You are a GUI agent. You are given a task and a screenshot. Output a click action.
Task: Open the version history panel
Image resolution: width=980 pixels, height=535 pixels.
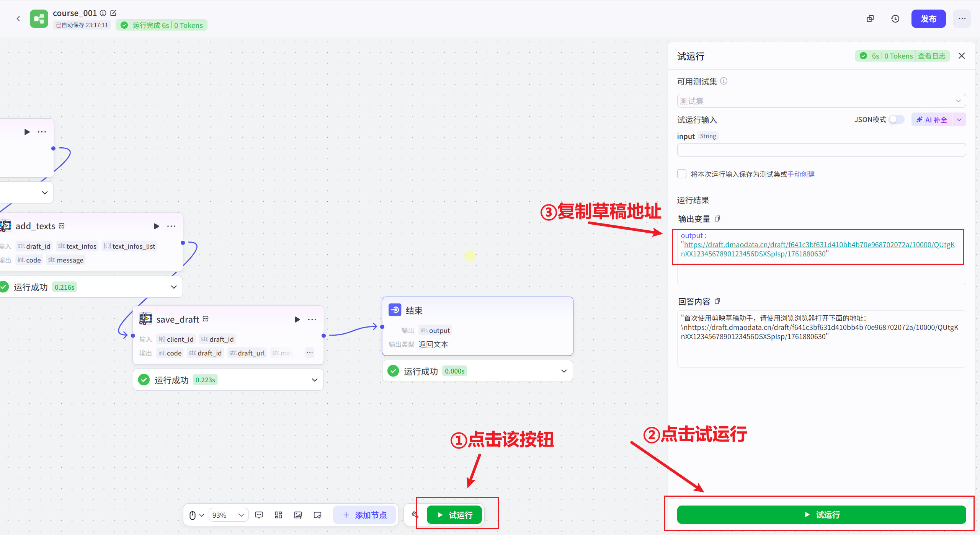click(895, 18)
